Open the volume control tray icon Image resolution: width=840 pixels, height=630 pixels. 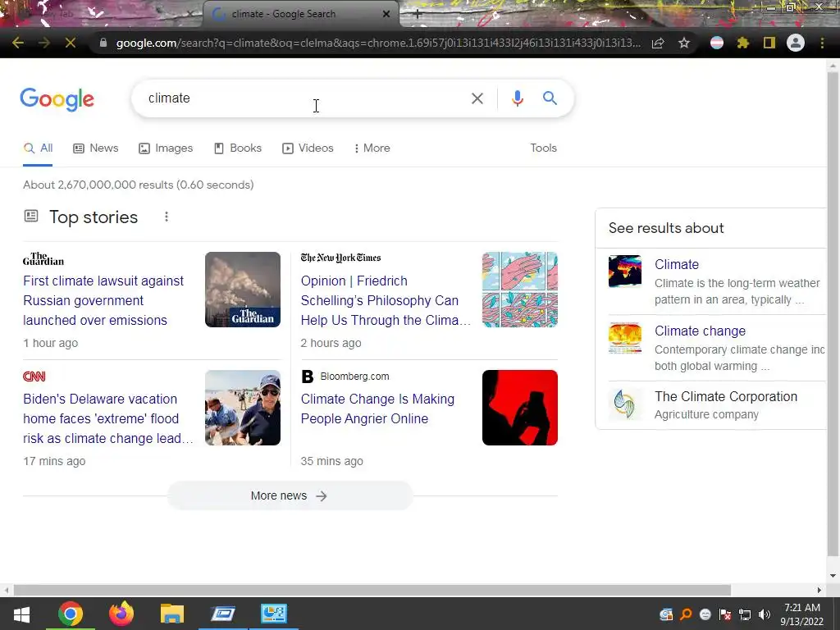[x=765, y=614]
